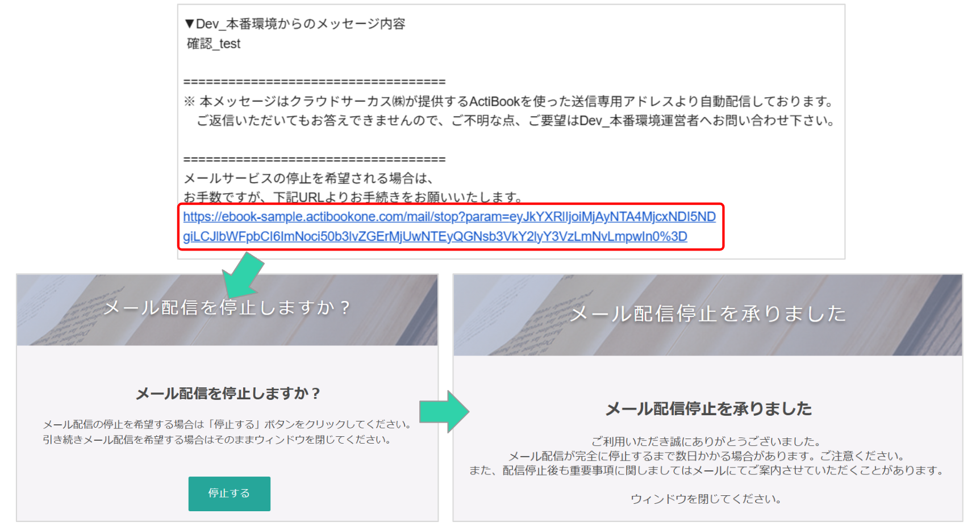Viewport: 980px width, 526px height.
Task: Click the line メールサービスの停止を希望される場合は
Action: click(308, 178)
